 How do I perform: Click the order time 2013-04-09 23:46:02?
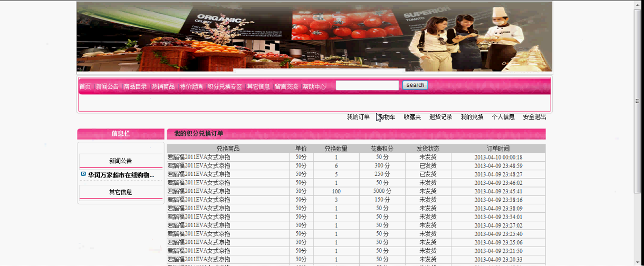498,183
